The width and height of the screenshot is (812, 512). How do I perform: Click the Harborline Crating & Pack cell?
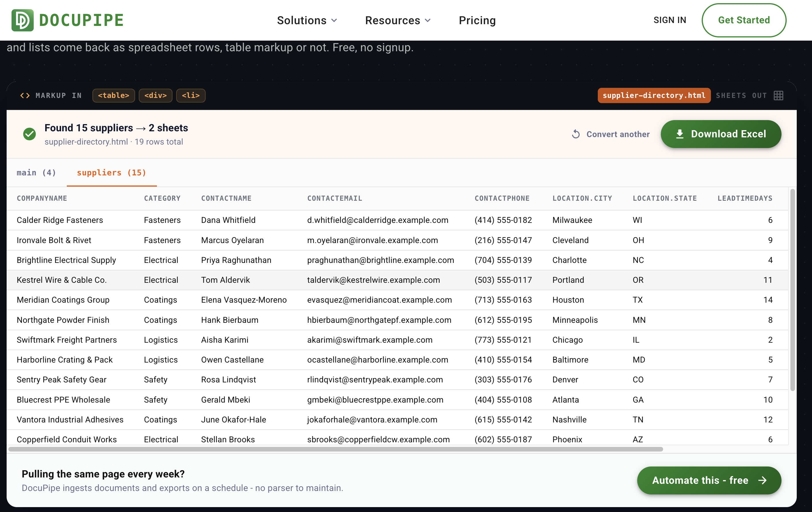pyautogui.click(x=65, y=360)
